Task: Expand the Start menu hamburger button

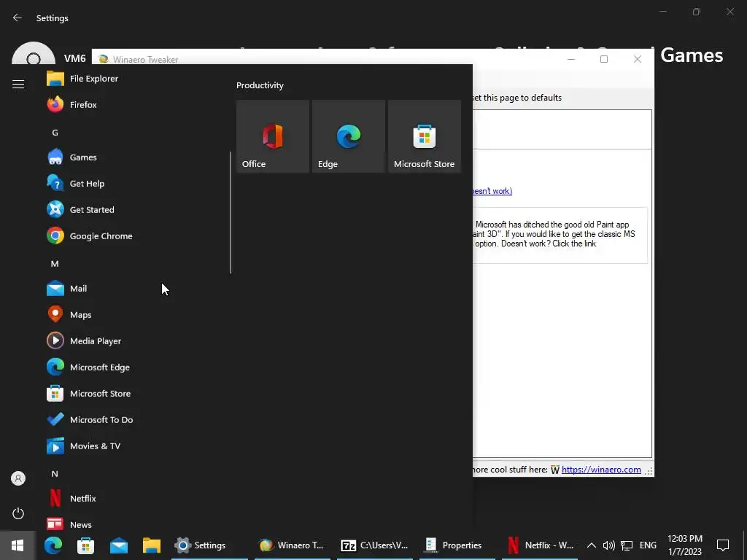Action: (x=18, y=85)
